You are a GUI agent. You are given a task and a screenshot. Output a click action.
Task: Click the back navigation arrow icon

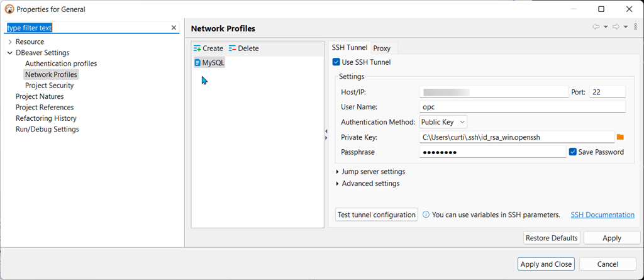(596, 27)
